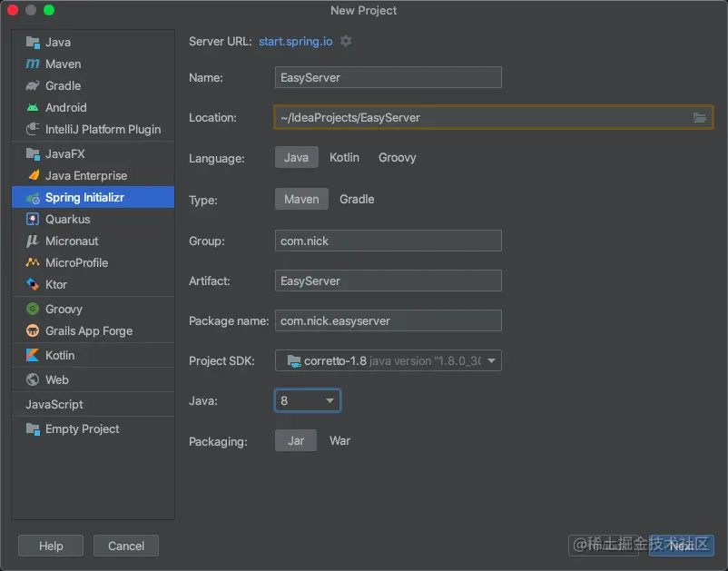Select the Kotlin label in sidebar list
This screenshot has width=728, height=571.
point(60,355)
